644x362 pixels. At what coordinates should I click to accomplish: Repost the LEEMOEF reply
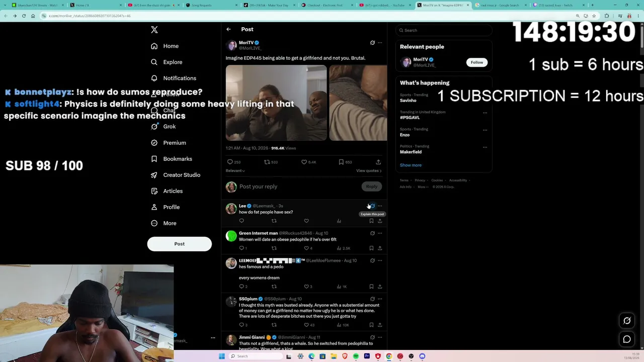274,287
